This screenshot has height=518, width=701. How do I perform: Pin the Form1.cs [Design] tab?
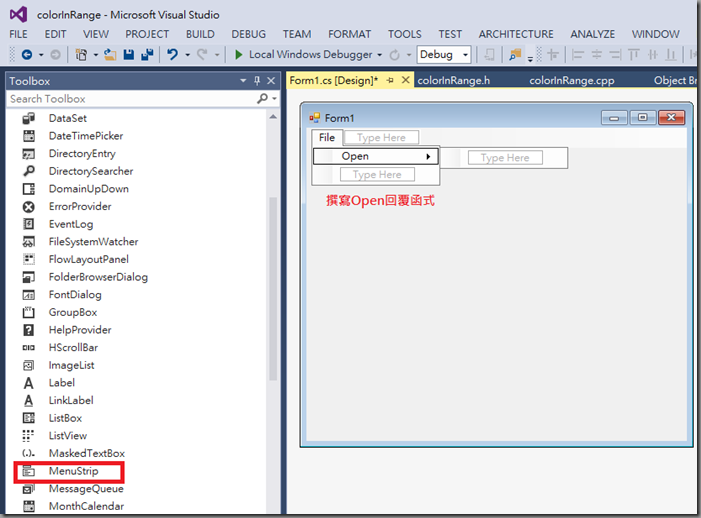(390, 80)
